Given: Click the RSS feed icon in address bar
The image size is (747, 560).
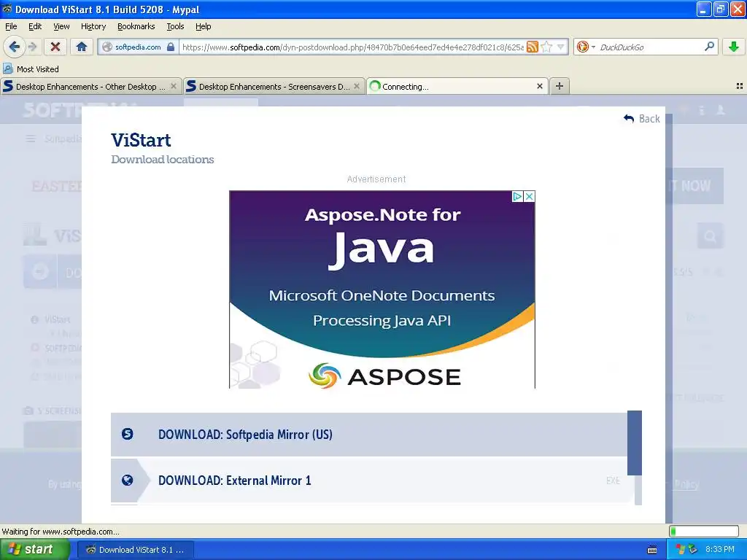Looking at the screenshot, I should (532, 47).
